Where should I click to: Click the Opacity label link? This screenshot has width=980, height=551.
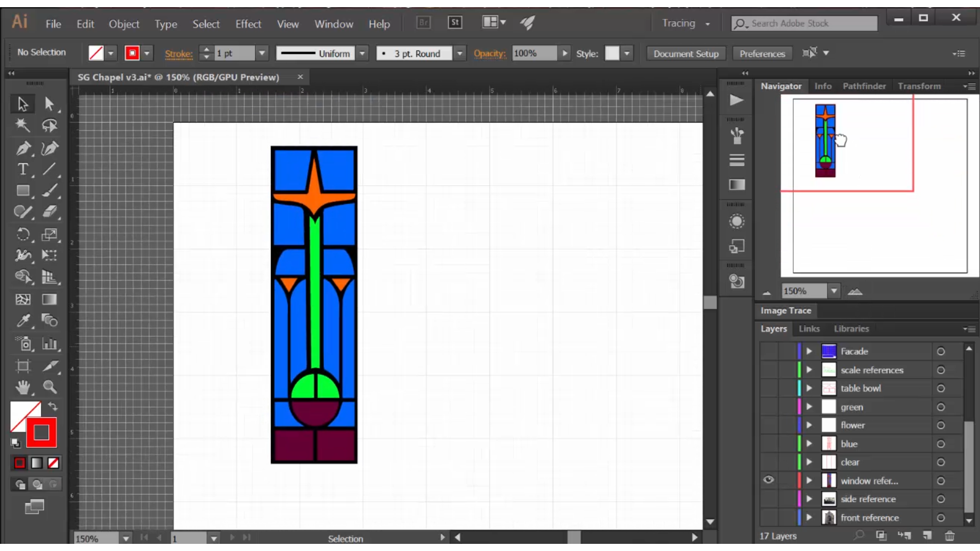[x=489, y=54]
